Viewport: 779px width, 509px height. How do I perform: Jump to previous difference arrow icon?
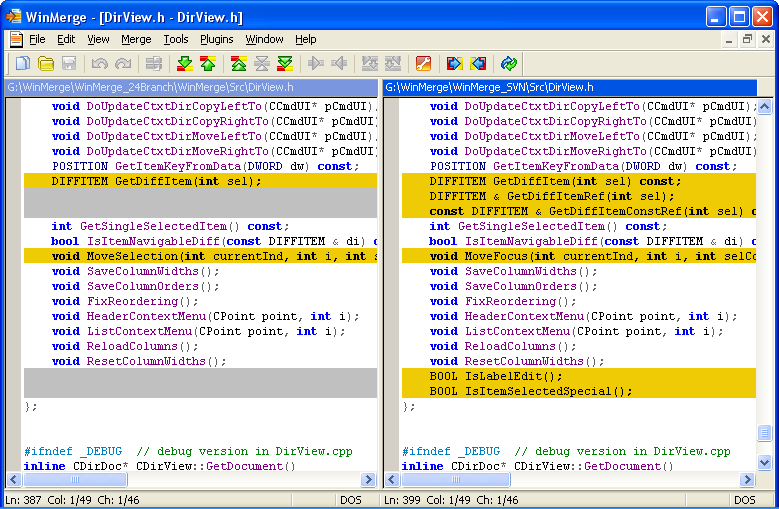coord(207,64)
